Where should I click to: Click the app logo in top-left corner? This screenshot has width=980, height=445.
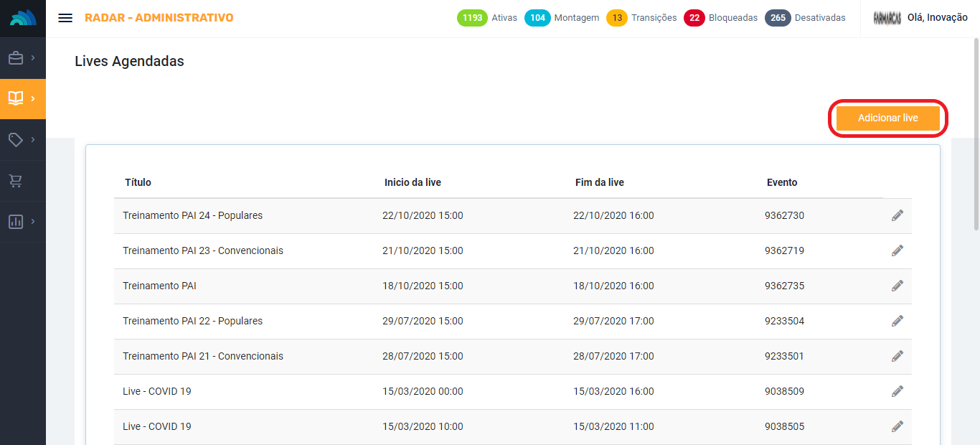pos(22,18)
